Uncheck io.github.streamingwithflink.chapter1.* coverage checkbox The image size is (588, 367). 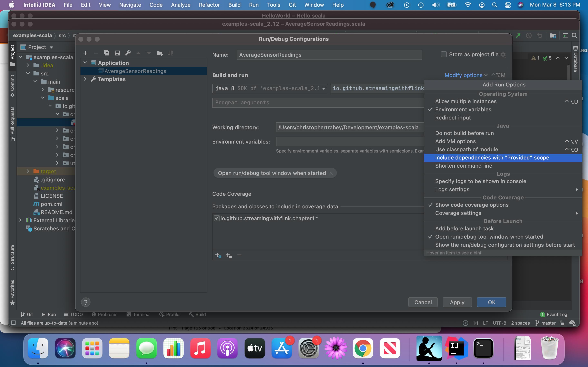216,218
